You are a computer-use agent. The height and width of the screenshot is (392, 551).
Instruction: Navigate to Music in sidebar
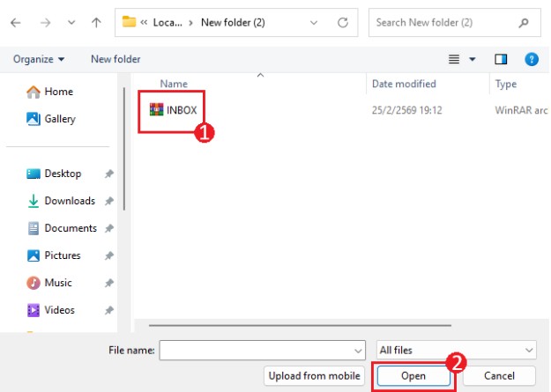(58, 283)
